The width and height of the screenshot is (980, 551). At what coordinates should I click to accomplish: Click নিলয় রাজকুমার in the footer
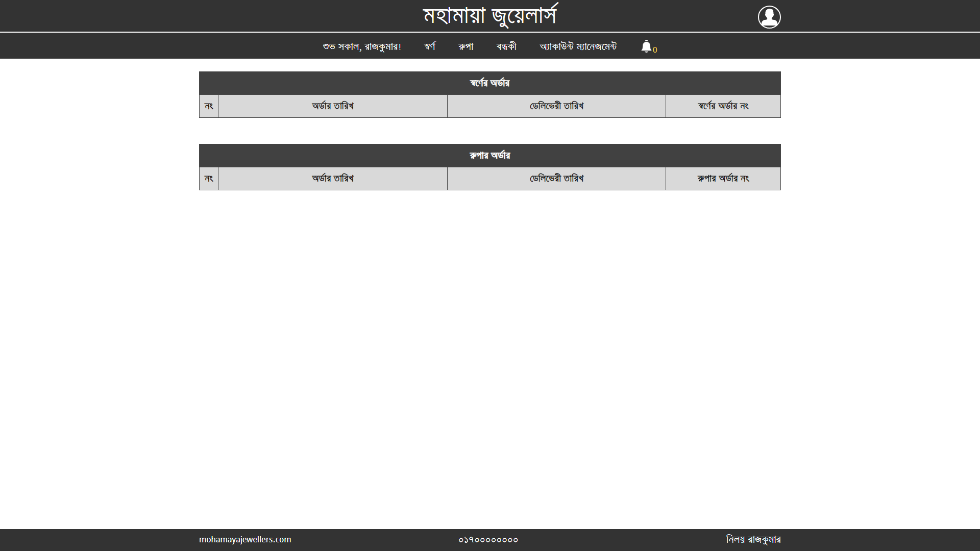pyautogui.click(x=753, y=539)
